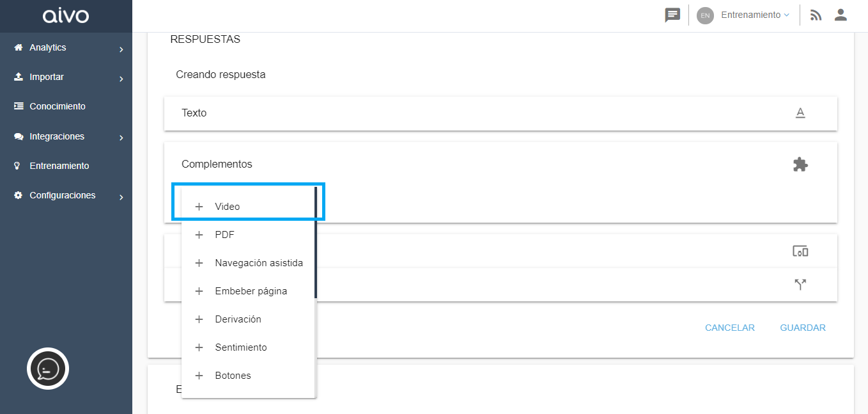Open the user profile icon
The width and height of the screenshot is (868, 414).
[x=841, y=15]
